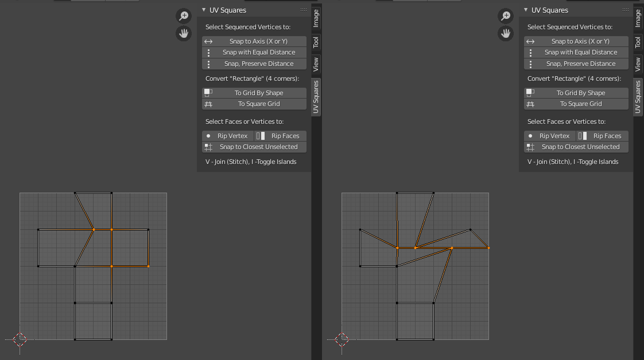
Task: Click the panel drag grip dots in left UV Squares header
Action: [x=304, y=10]
